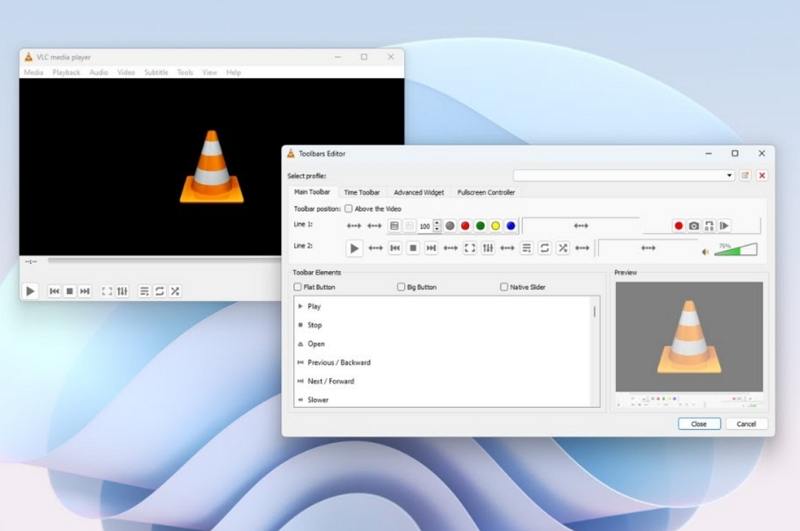Viewport: 800px width, 531px height.
Task: Select the red Record button on Line 1
Action: coord(679,225)
